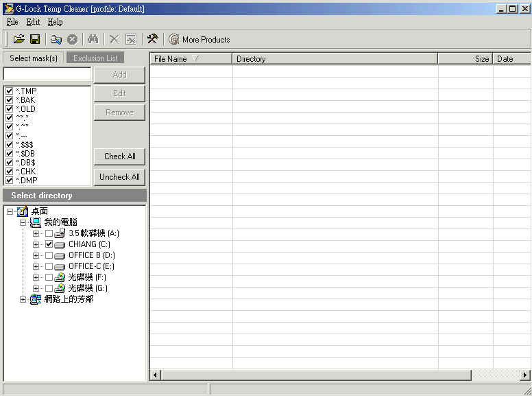This screenshot has height=396, width=532.
Task: Focus the new mask text input field
Action: 47,73
